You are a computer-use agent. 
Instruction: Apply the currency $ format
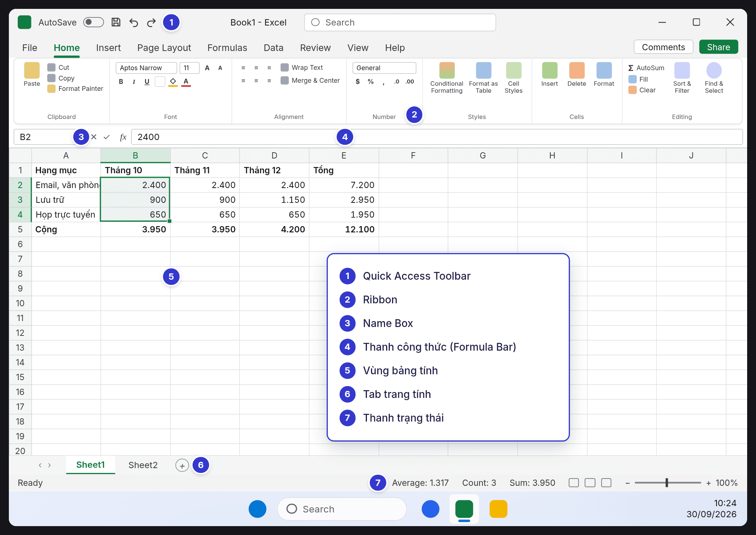click(x=358, y=82)
